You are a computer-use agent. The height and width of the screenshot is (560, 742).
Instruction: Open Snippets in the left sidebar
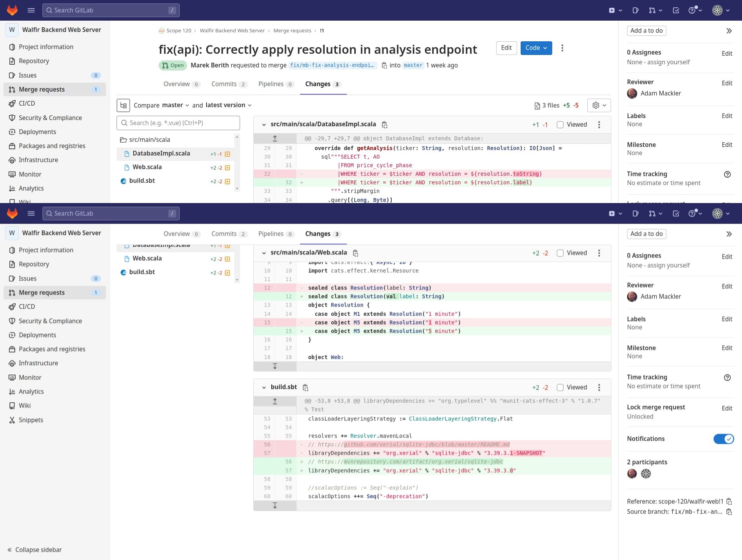[x=31, y=420]
